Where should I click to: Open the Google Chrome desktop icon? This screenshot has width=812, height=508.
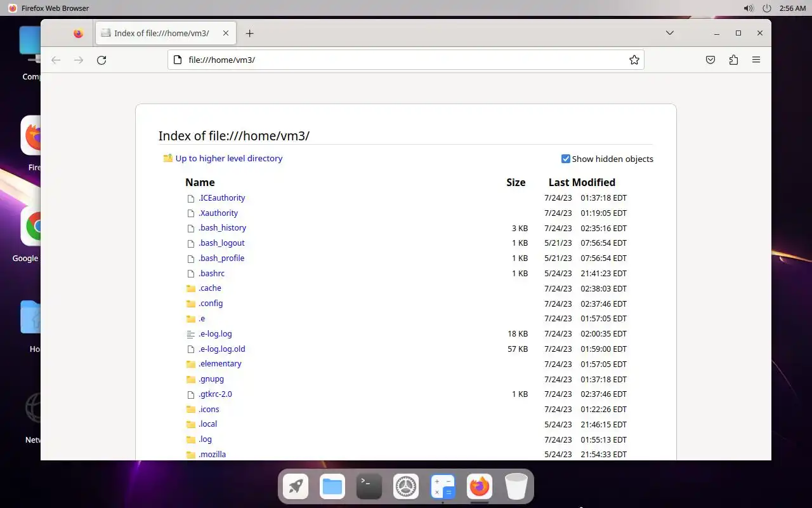pyautogui.click(x=30, y=226)
